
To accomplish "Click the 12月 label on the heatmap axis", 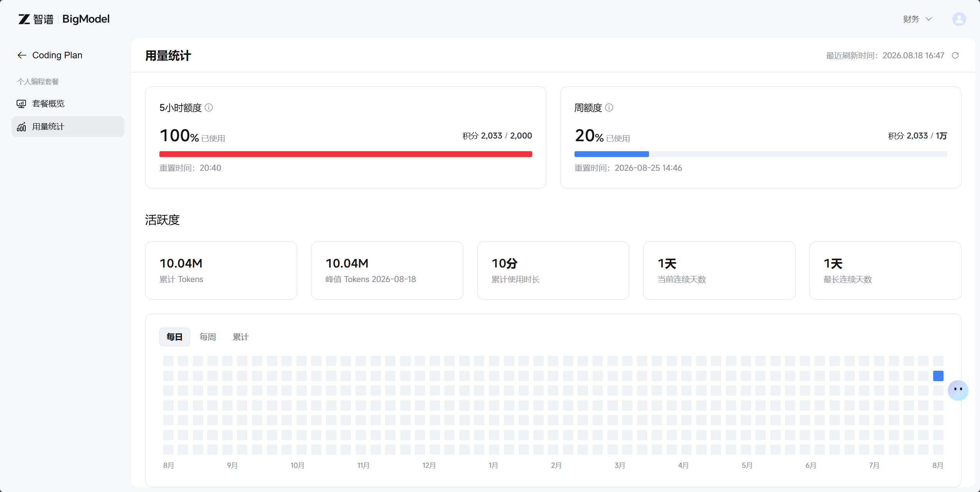I will (429, 465).
